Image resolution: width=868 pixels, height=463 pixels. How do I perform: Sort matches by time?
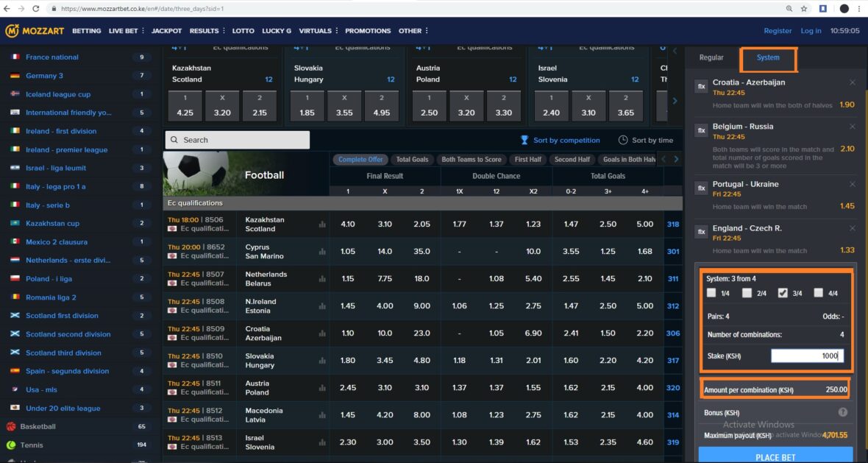coord(645,140)
